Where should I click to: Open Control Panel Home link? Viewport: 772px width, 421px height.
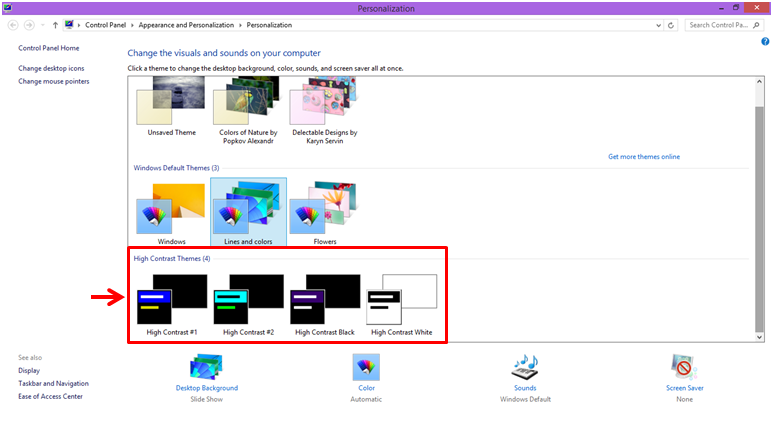pos(49,48)
